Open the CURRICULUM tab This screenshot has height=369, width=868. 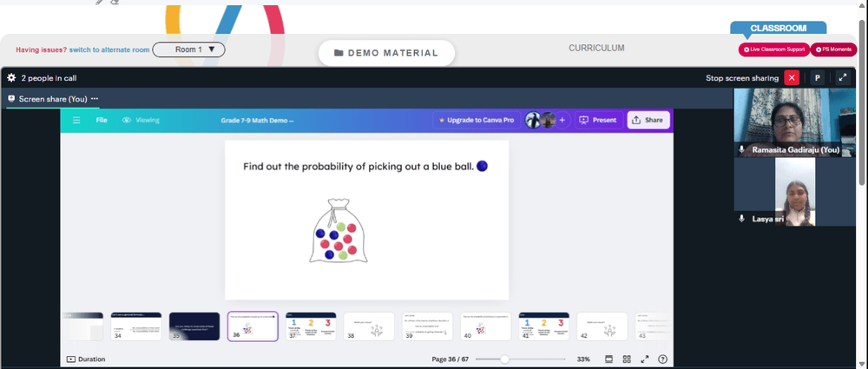596,49
